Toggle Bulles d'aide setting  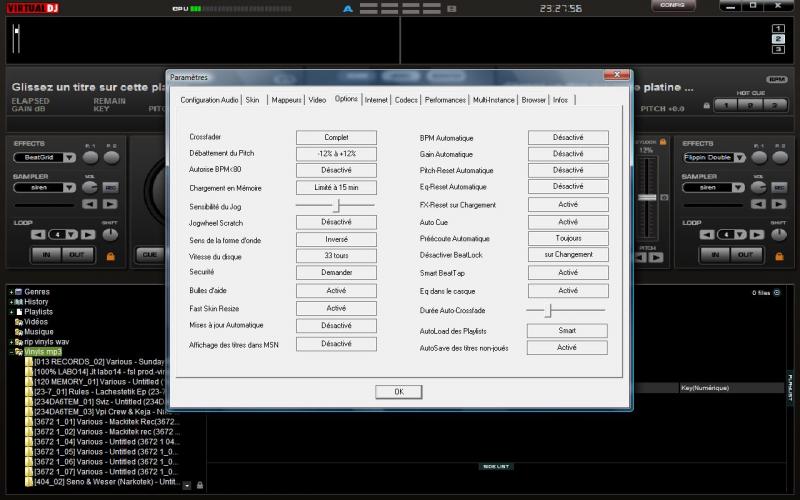(336, 290)
